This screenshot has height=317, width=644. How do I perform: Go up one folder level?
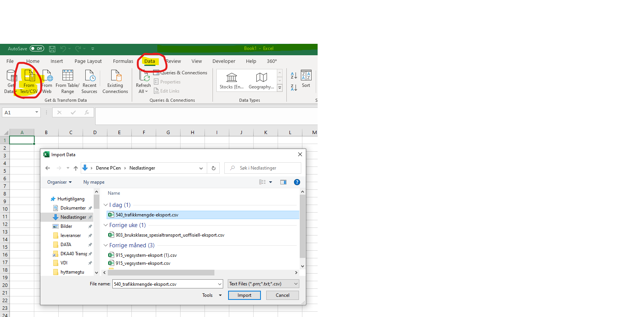76,168
